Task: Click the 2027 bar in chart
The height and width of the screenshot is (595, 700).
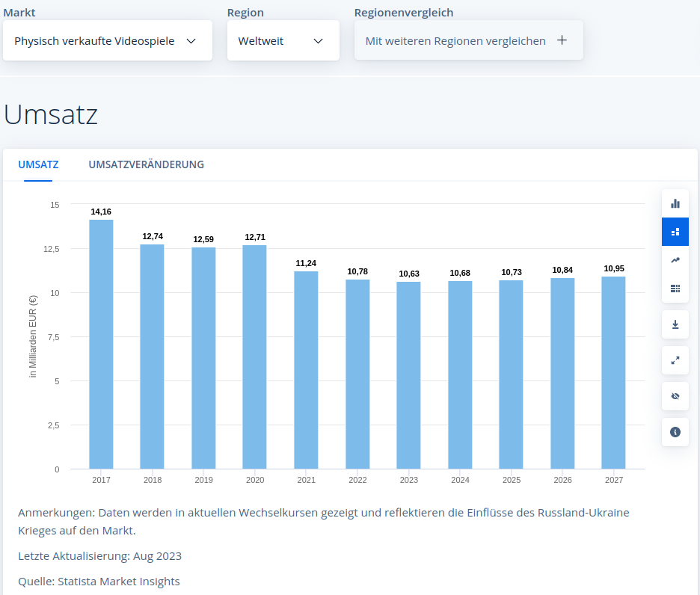Action: 613,373
